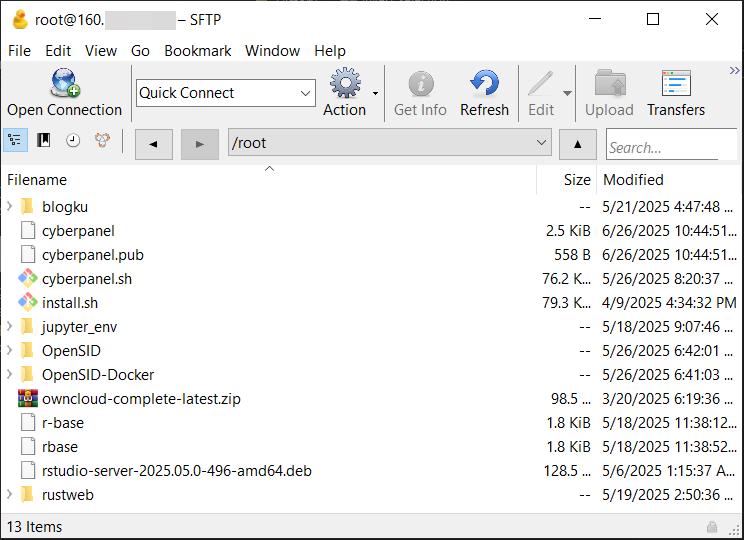The height and width of the screenshot is (540, 744).
Task: Click the 2.5 KiB size cell
Action: [568, 231]
